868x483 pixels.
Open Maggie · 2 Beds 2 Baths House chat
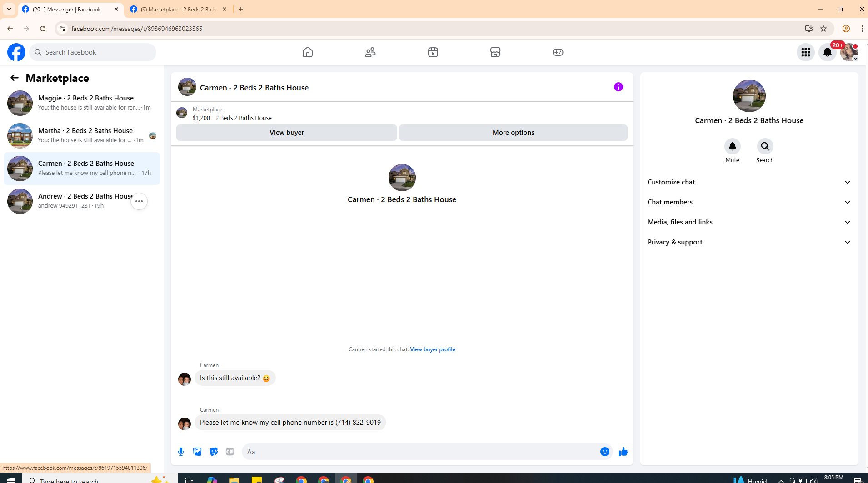(x=82, y=103)
